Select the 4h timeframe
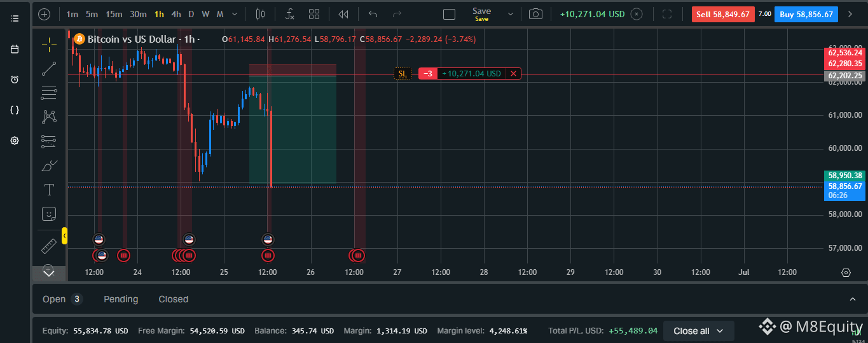 click(176, 14)
